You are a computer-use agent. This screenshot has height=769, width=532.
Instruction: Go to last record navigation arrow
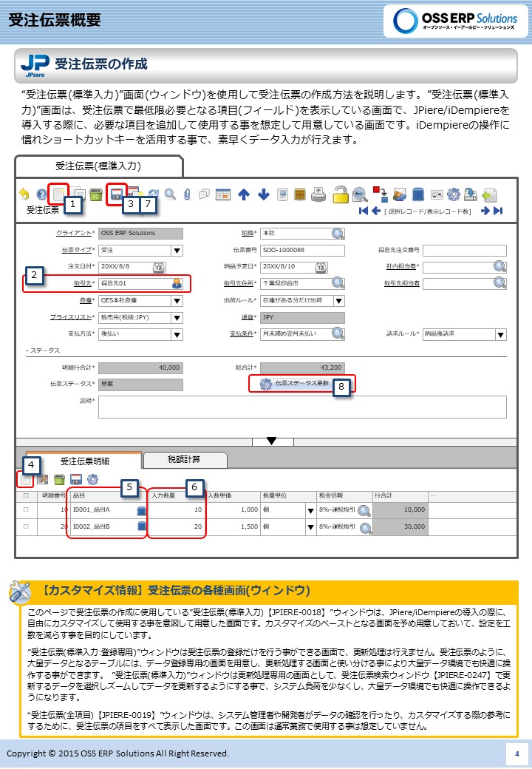[x=498, y=211]
